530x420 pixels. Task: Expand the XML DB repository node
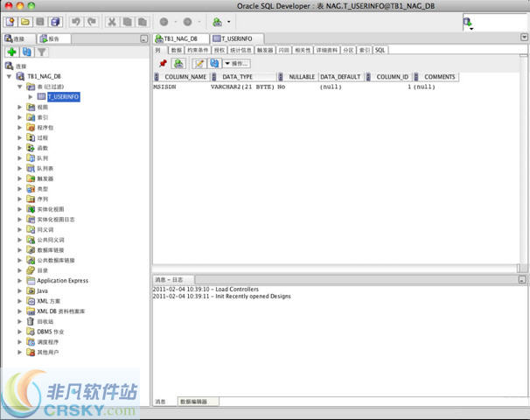19,311
